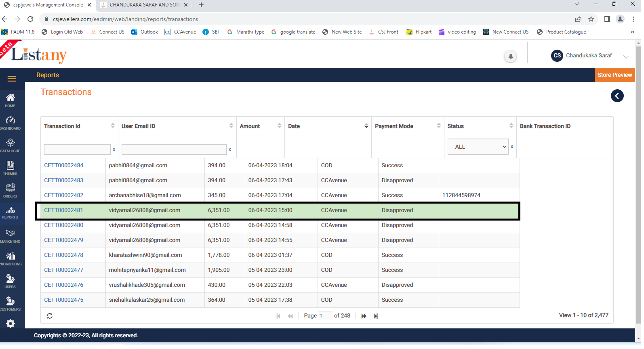Open a new browser tab
Viewport: 644px width, 349px height.
coord(201,5)
